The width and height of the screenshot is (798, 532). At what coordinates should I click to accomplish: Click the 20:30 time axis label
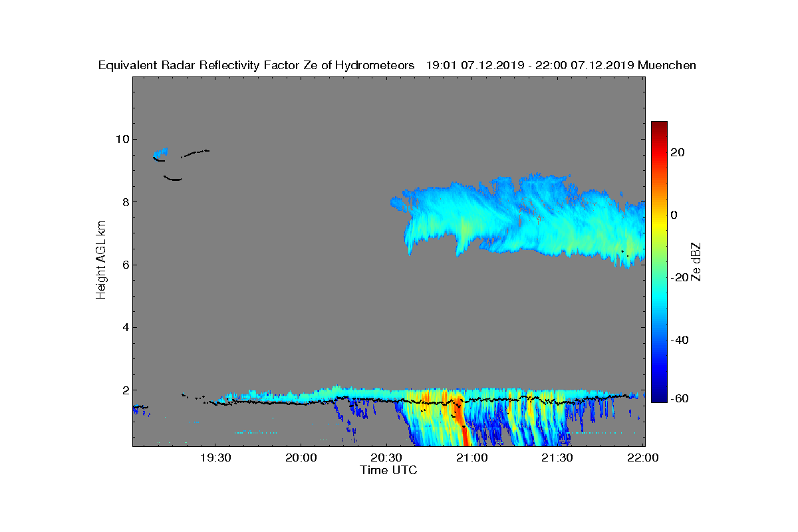click(386, 458)
